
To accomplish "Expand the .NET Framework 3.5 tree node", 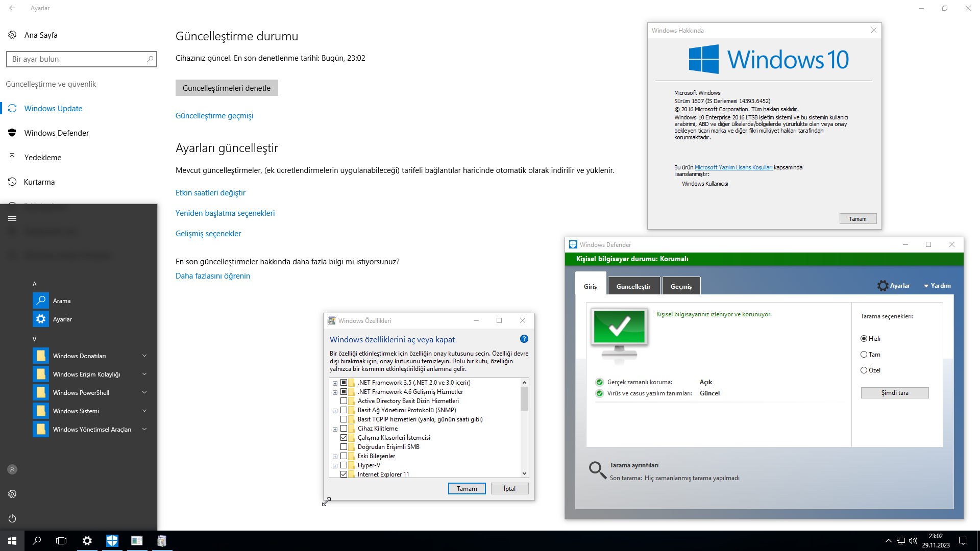I will [335, 383].
